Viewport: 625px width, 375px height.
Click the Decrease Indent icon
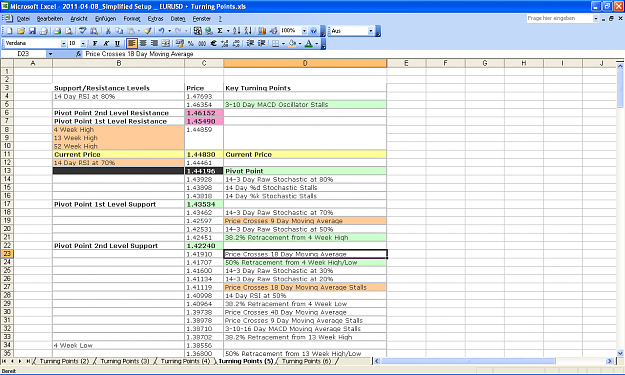(x=250, y=43)
